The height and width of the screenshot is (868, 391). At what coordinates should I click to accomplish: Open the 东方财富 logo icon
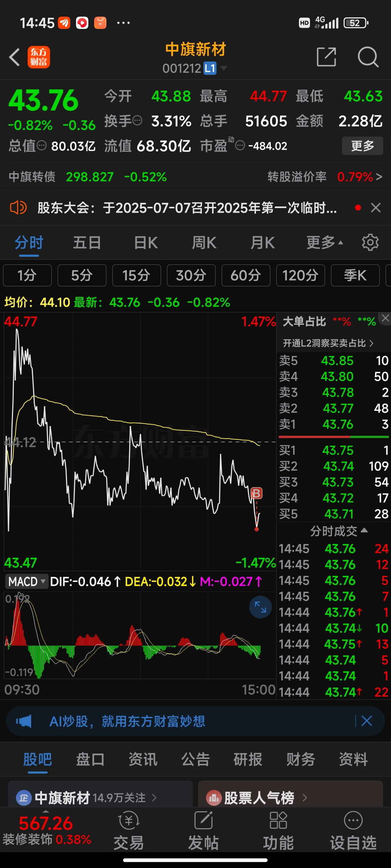pyautogui.click(x=39, y=57)
